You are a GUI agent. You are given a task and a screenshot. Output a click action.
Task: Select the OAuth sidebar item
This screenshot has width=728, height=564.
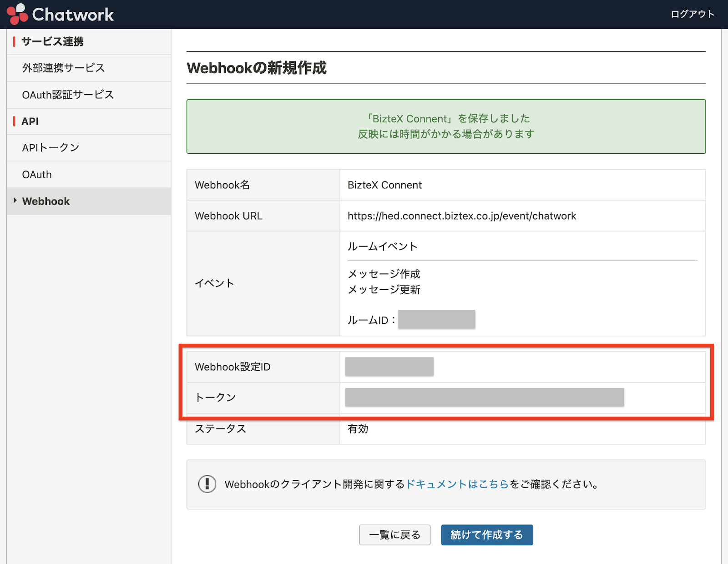89,175
